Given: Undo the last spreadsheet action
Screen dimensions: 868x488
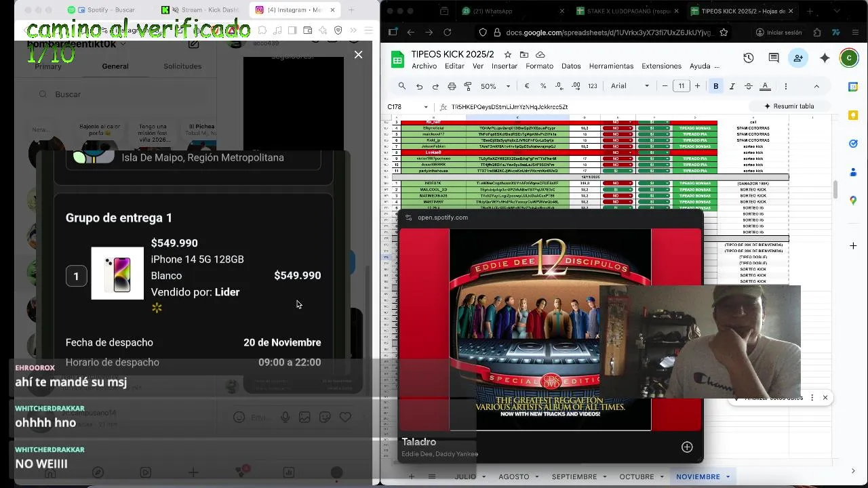Looking at the screenshot, I should click(419, 86).
